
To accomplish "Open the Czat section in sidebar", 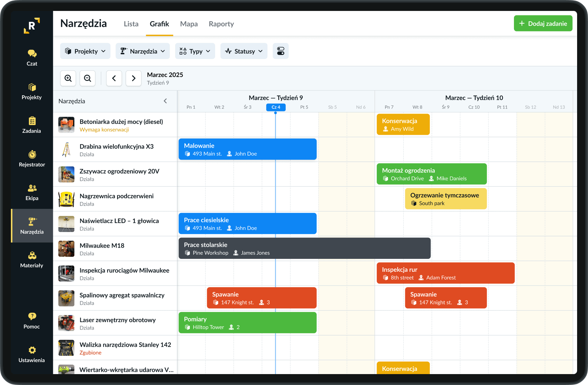I will tap(32, 58).
